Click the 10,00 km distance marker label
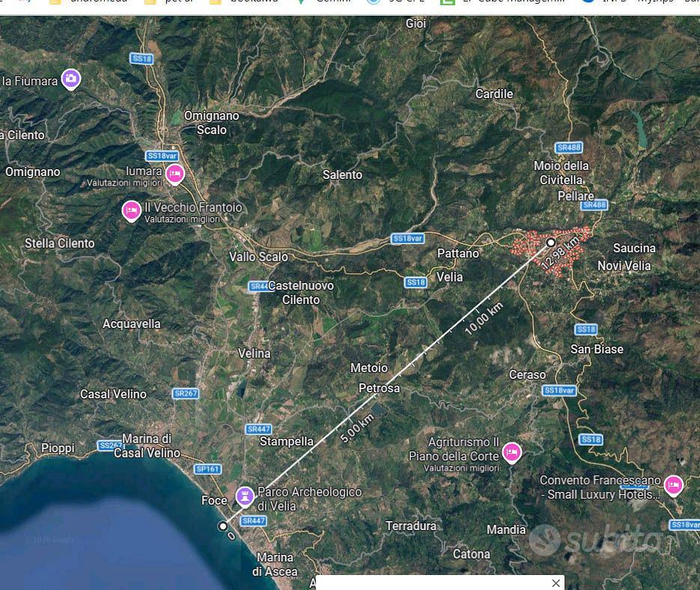The width and height of the screenshot is (700, 590). click(x=484, y=318)
